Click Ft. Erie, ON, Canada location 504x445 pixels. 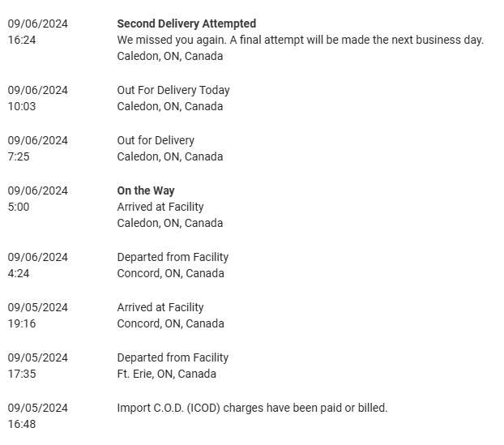(x=166, y=374)
